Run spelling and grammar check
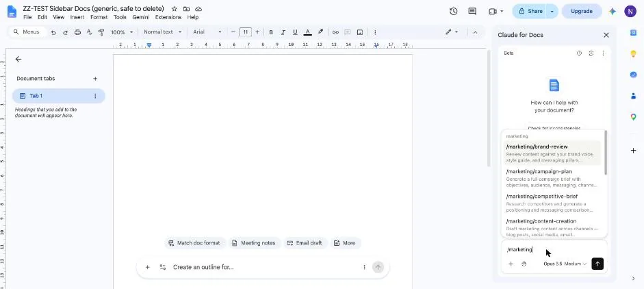644x289 pixels. point(89,32)
